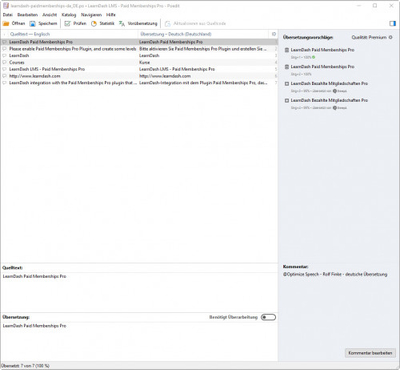Image resolution: width=400 pixels, height=370 pixels.
Task: Click the Öffnen folder toolbar button
Action: point(14,23)
